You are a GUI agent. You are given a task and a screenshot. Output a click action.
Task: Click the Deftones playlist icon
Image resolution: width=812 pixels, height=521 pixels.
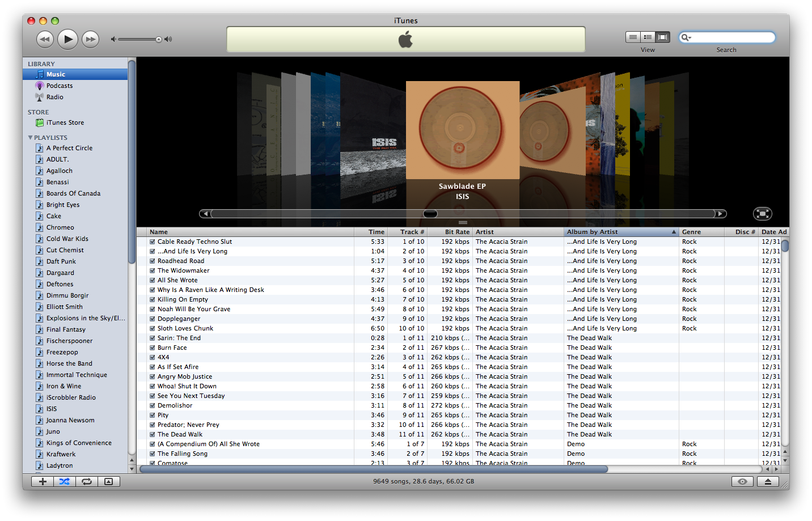tap(40, 284)
